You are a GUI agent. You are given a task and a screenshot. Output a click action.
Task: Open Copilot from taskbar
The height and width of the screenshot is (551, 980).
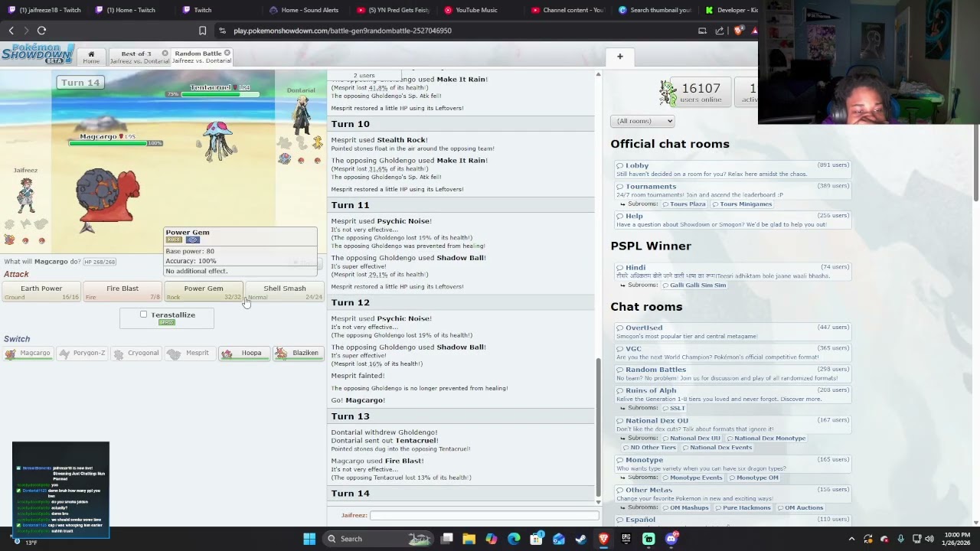492,539
